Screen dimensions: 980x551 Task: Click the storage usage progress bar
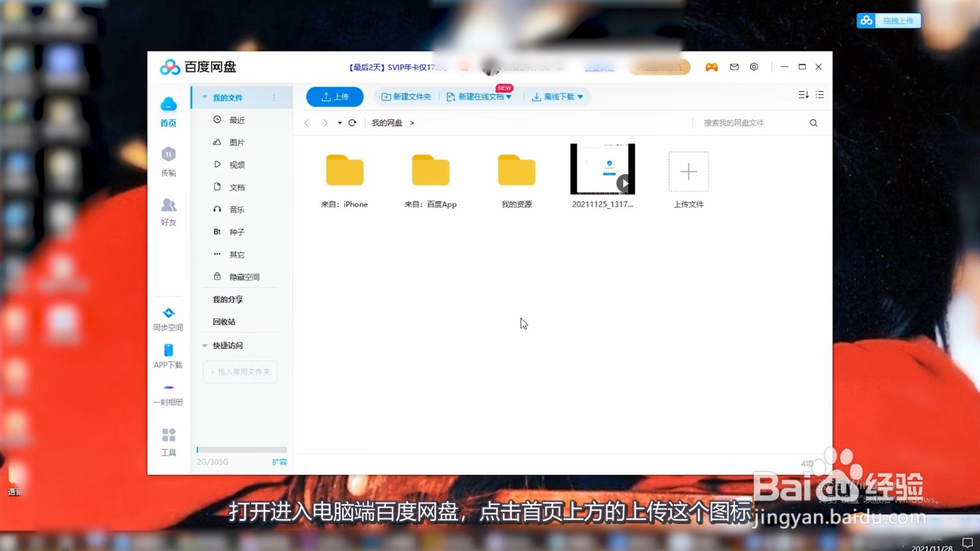pyautogui.click(x=242, y=449)
